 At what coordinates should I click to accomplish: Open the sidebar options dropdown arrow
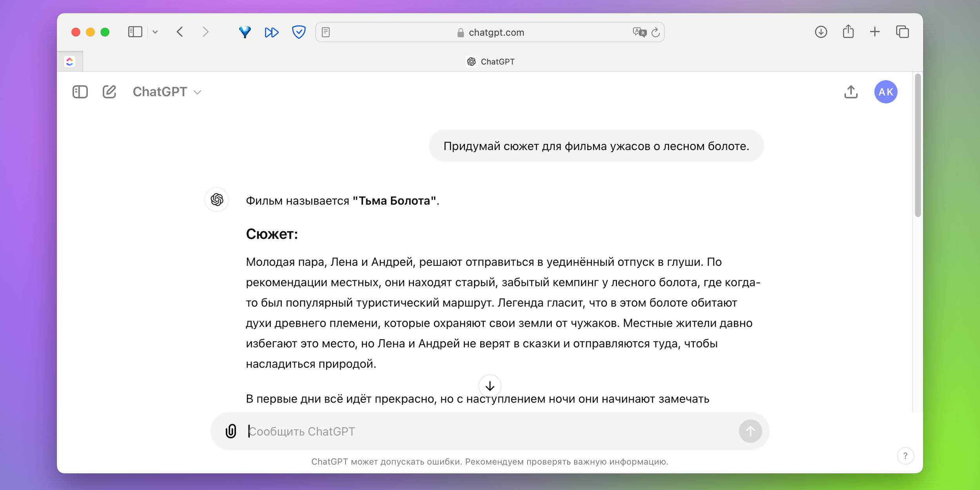click(155, 32)
